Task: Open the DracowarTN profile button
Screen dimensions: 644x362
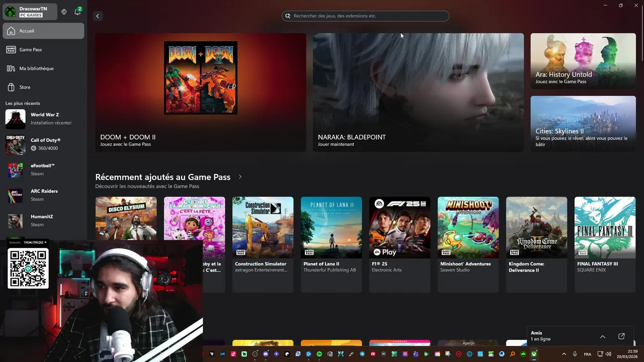Action: pyautogui.click(x=29, y=12)
